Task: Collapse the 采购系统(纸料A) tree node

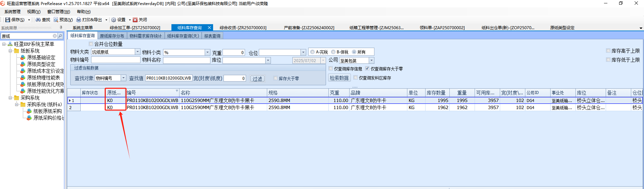Action: [x=16, y=104]
